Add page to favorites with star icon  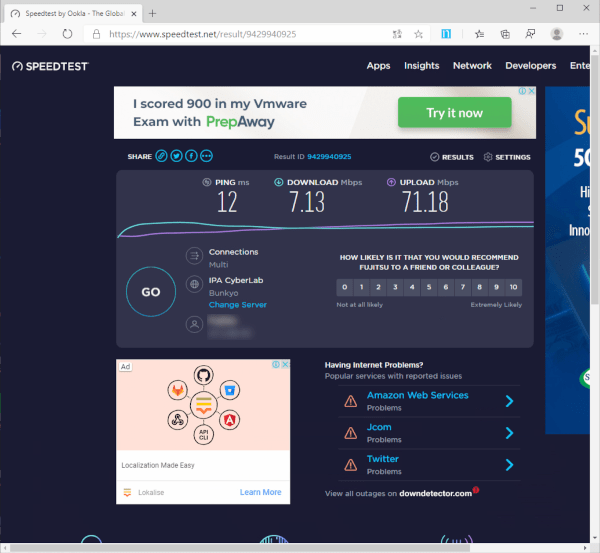(418, 34)
